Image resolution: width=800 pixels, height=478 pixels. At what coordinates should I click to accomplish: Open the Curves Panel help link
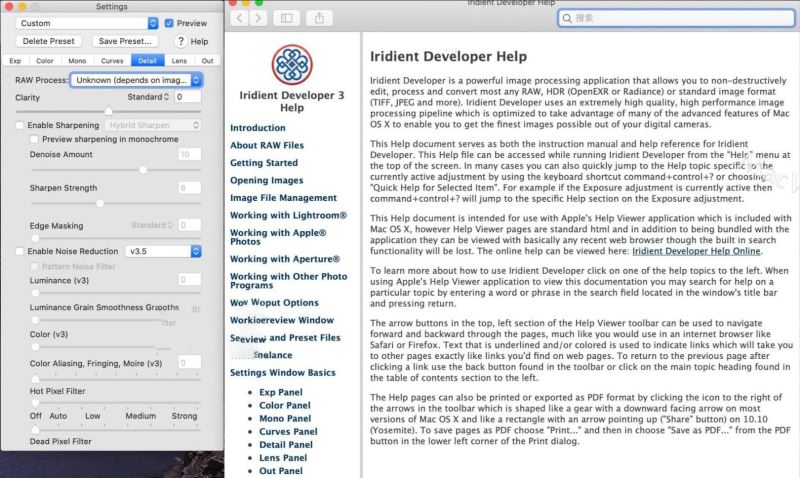click(x=288, y=432)
